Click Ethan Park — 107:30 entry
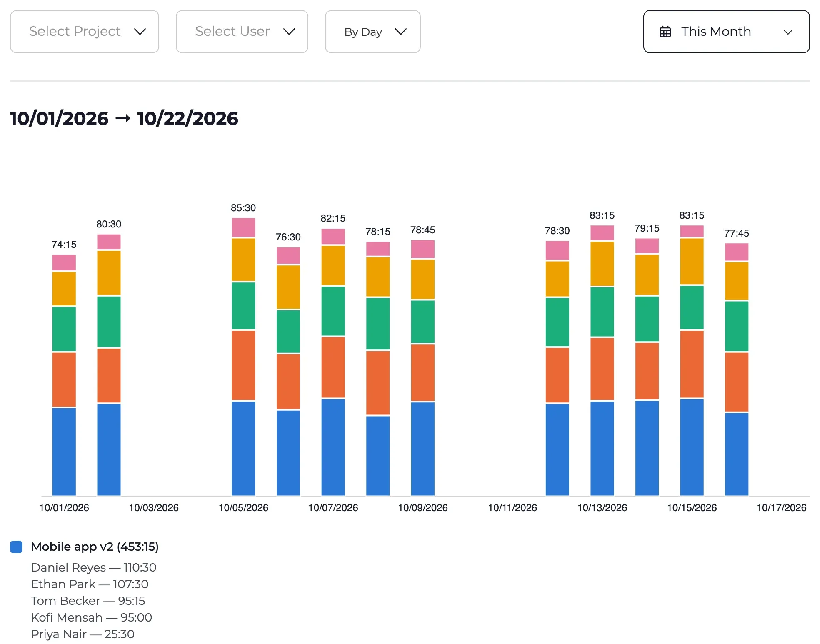This screenshot has width=820, height=644. point(90,584)
